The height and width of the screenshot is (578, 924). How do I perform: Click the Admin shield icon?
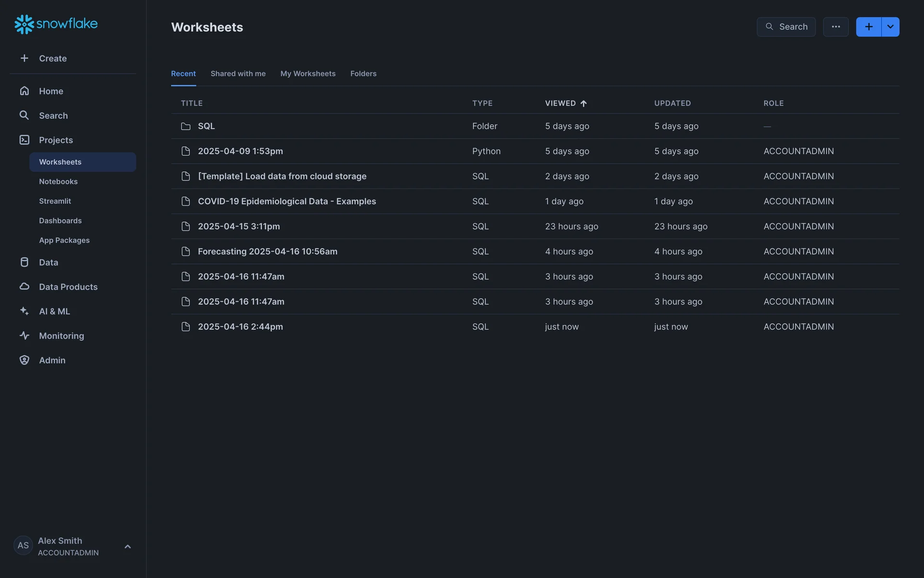[x=25, y=360]
